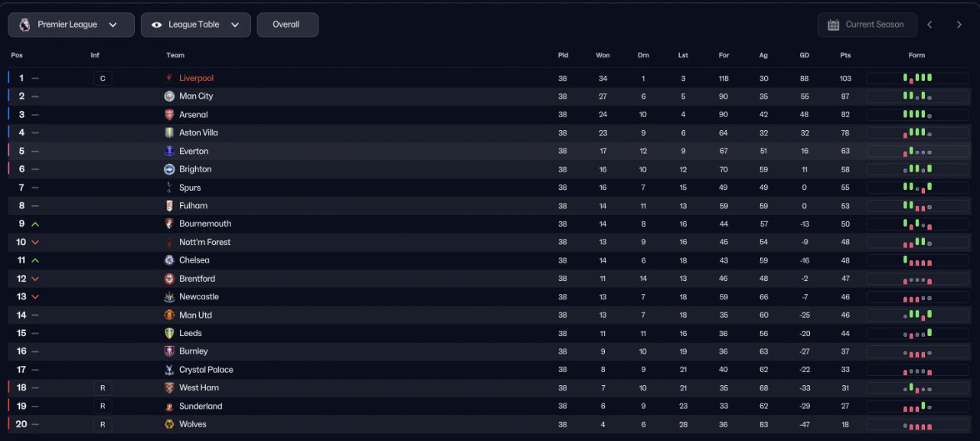Click the Arsenal crest icon
The width and height of the screenshot is (980, 441).
tap(169, 115)
